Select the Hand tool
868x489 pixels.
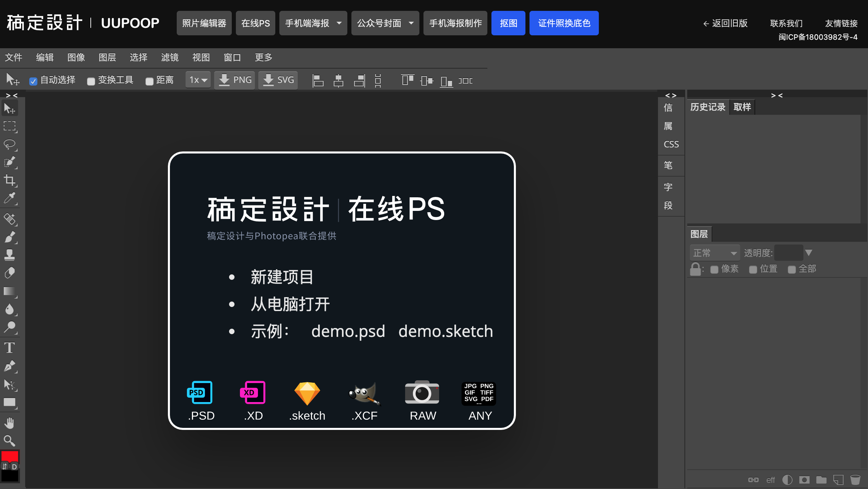[10, 423]
